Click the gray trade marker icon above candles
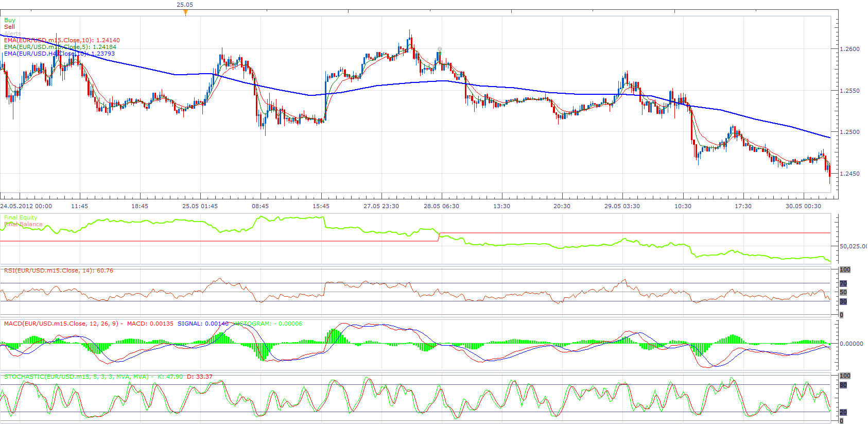 click(x=439, y=49)
